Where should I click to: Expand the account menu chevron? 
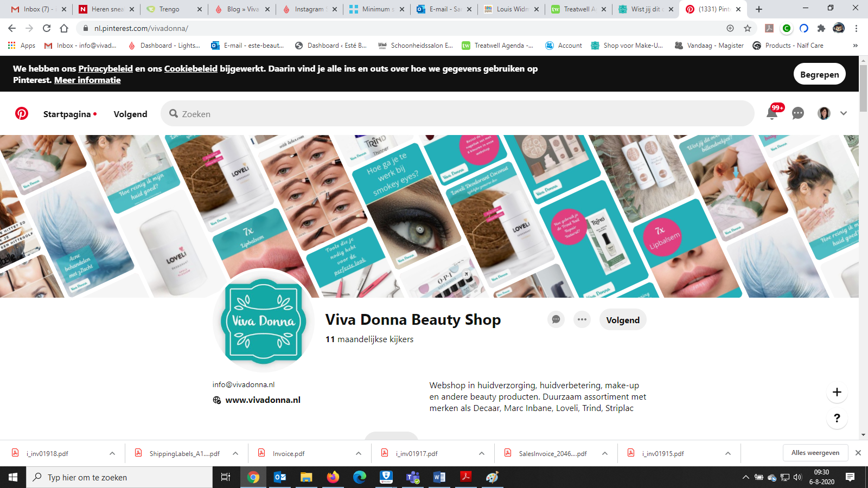(x=844, y=113)
